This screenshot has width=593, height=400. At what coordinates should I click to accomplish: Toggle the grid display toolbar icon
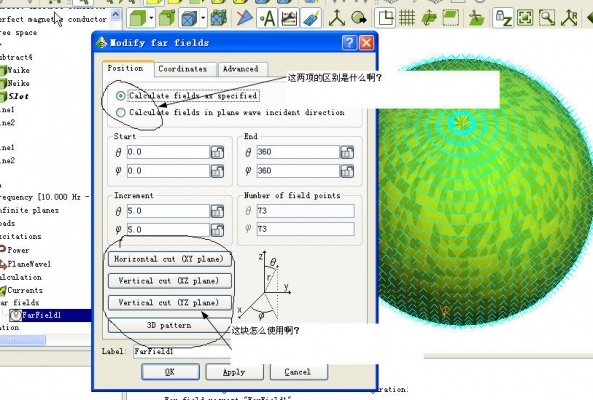[x=407, y=18]
